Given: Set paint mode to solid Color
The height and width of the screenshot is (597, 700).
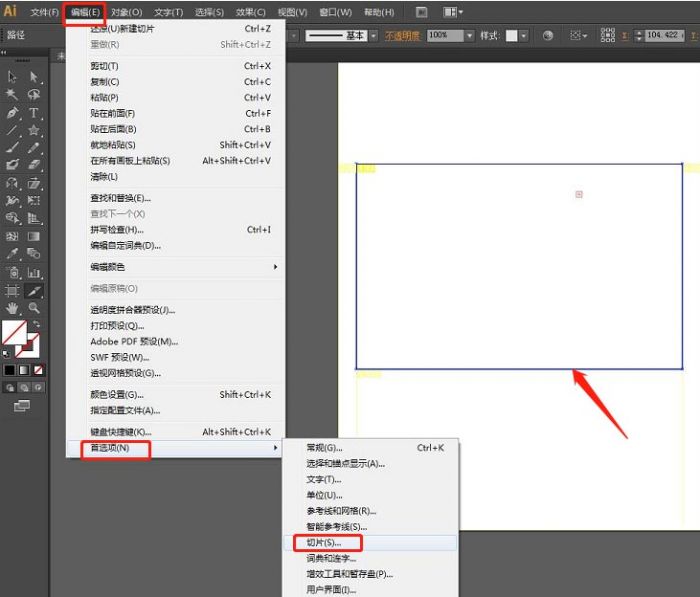Looking at the screenshot, I should point(9,370).
